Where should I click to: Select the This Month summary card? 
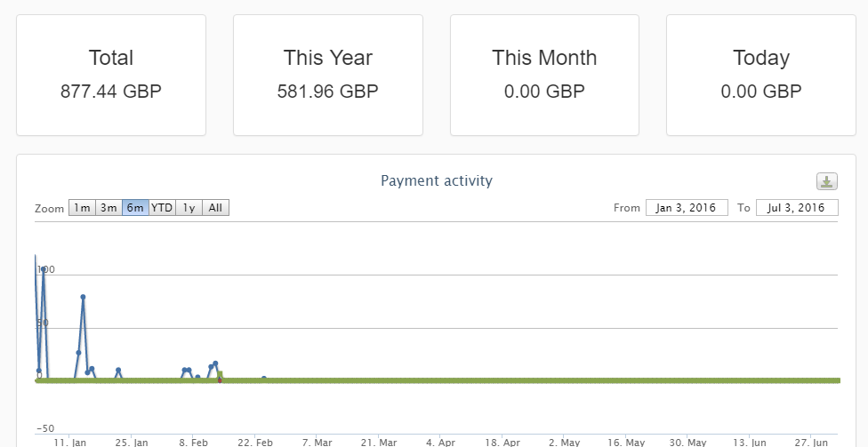tap(544, 75)
